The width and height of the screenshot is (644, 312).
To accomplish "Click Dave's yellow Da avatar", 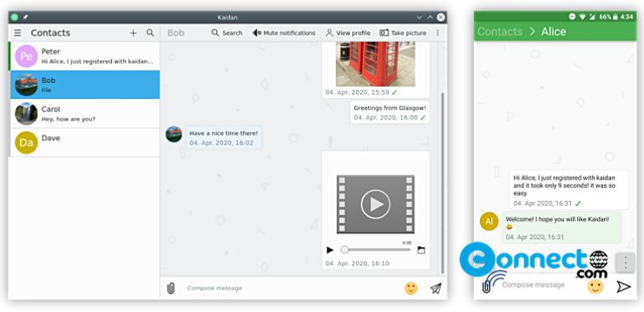I will tap(26, 142).
